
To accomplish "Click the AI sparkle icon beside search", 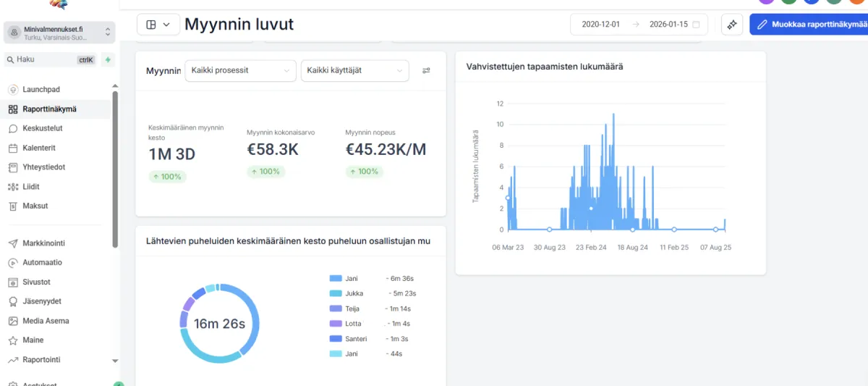I will pos(108,59).
